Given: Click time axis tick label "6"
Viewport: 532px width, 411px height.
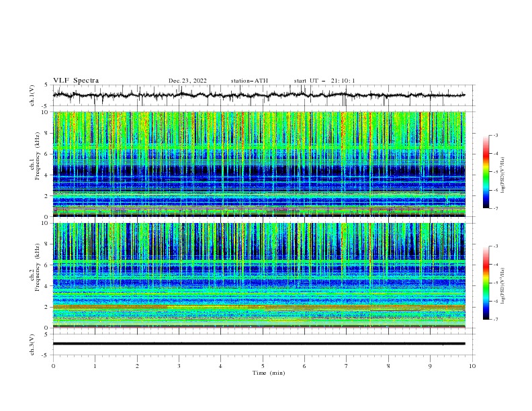Looking at the screenshot, I should coord(304,366).
